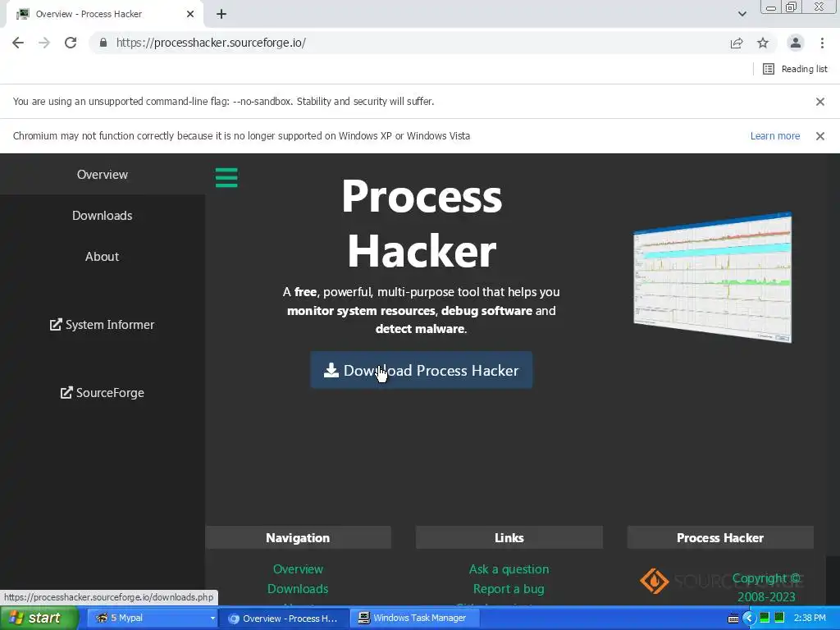Open the System Informer external link
The image size is (840, 630).
coord(103,325)
